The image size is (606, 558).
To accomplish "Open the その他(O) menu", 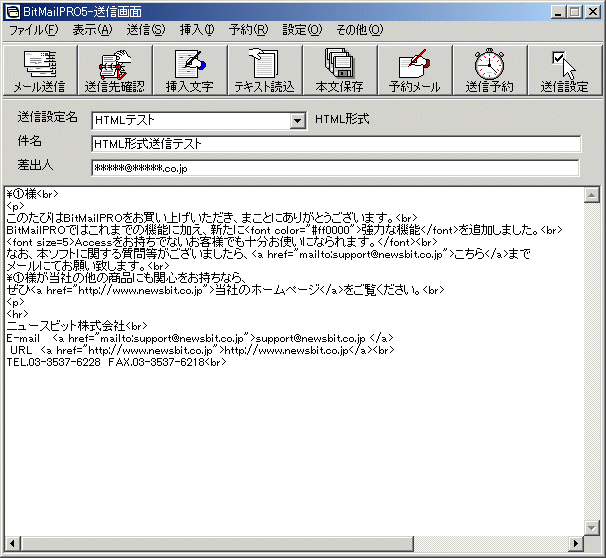I will (x=360, y=30).
